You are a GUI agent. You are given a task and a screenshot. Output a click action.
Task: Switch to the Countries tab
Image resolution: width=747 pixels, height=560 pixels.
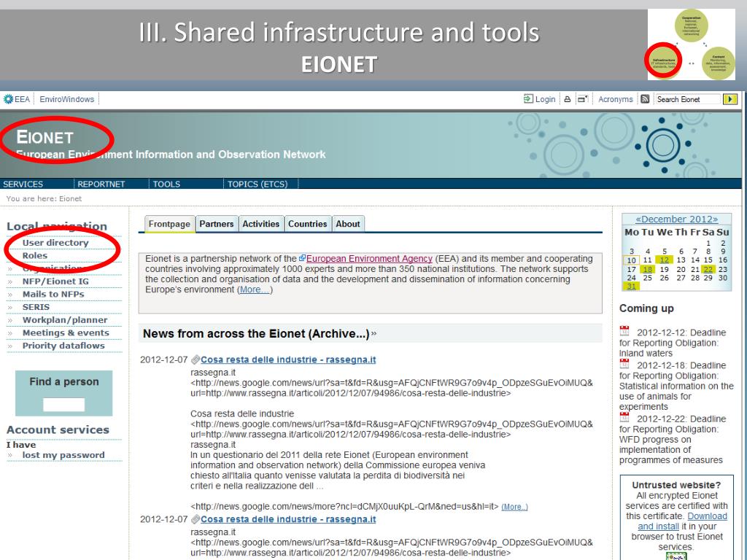coord(307,224)
